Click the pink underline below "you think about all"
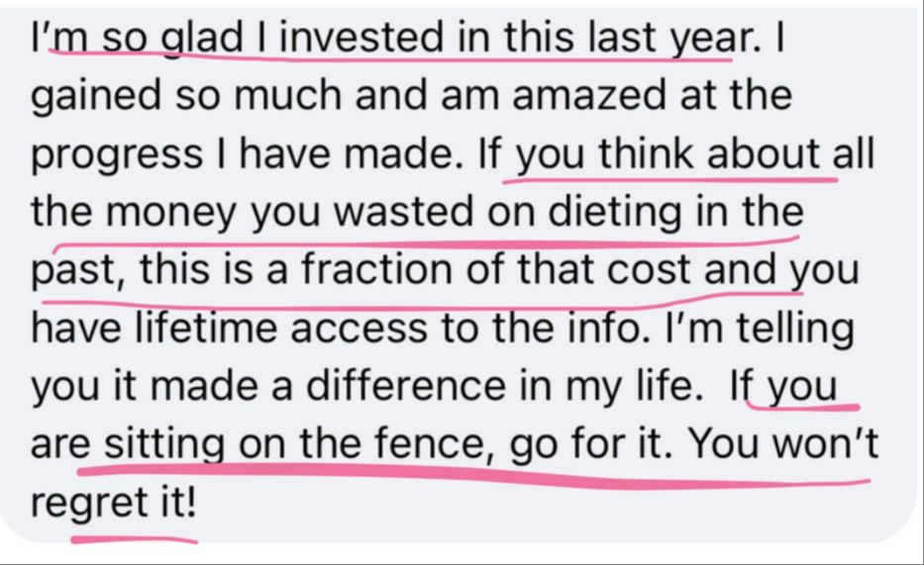The image size is (924, 565). point(670,178)
